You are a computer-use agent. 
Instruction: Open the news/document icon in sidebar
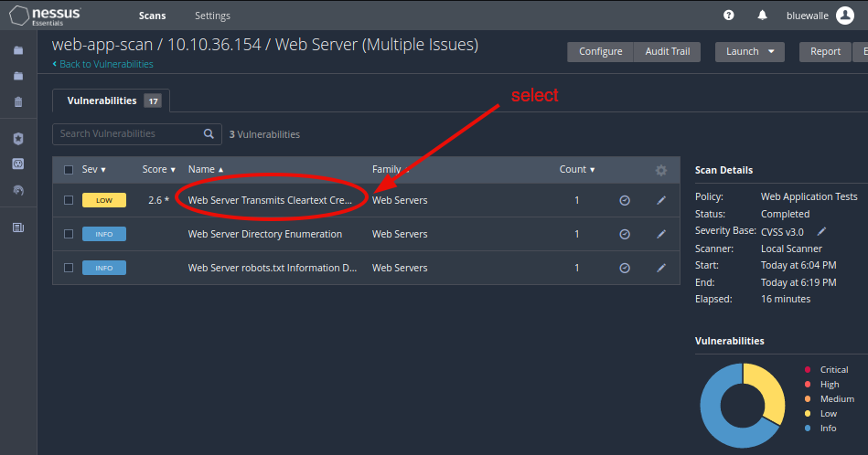[18, 227]
